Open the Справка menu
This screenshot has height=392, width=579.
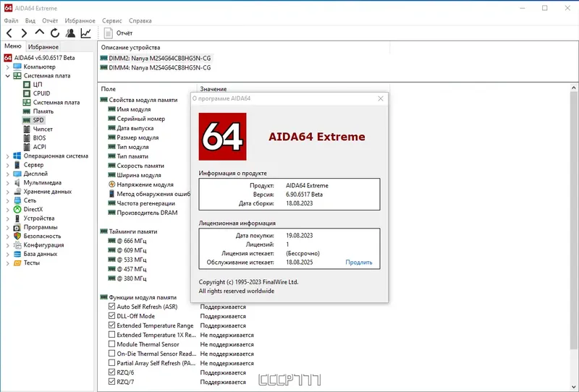click(x=140, y=21)
